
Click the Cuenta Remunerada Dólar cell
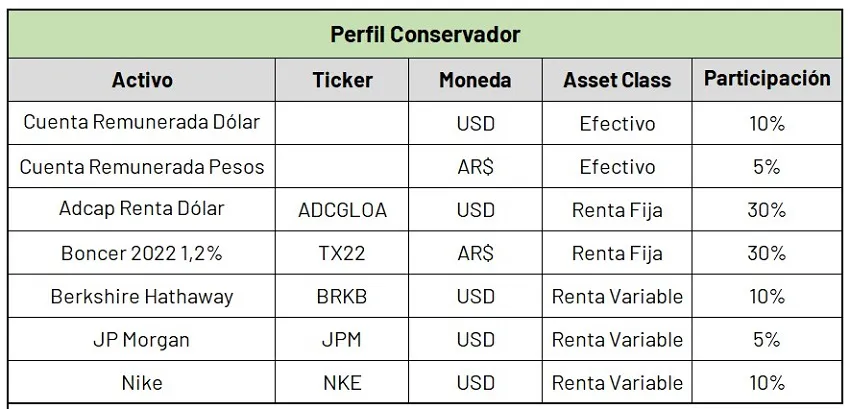[142, 123]
